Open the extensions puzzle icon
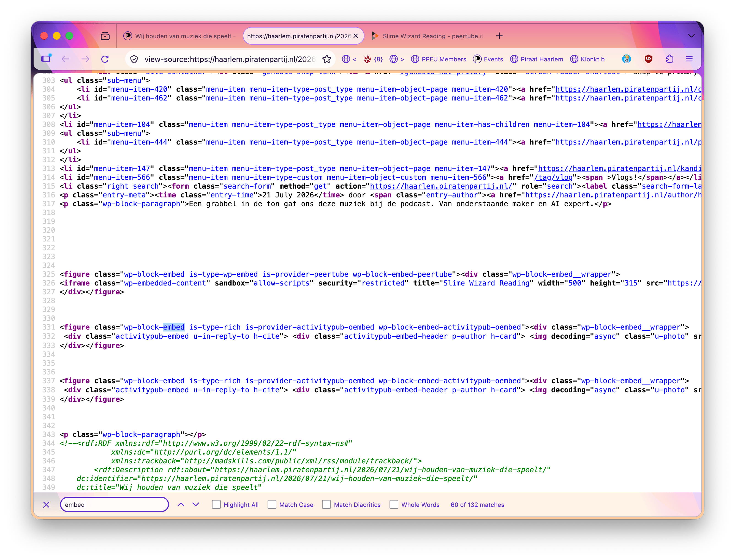735x560 pixels. 670,59
